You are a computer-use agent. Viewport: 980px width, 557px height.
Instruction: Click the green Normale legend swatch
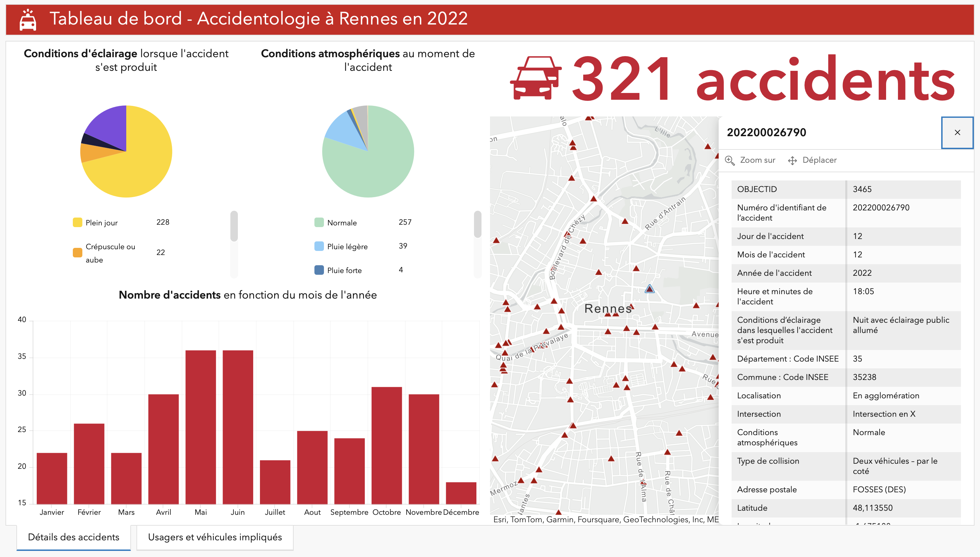[319, 222]
